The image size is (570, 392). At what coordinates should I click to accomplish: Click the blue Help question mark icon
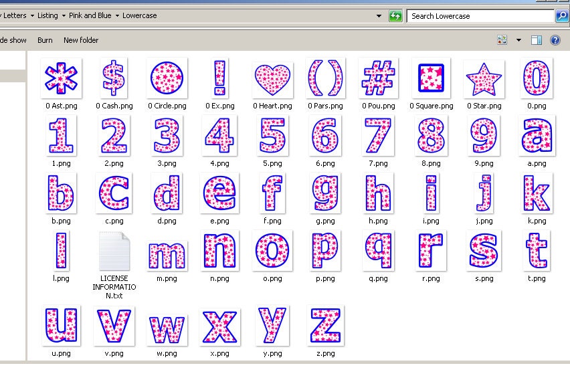point(555,39)
